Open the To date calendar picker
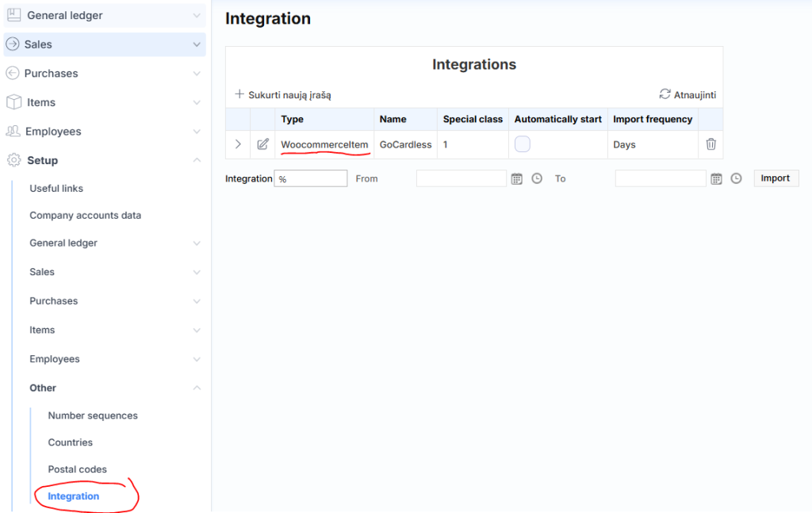Image resolution: width=812 pixels, height=513 pixels. (716, 179)
